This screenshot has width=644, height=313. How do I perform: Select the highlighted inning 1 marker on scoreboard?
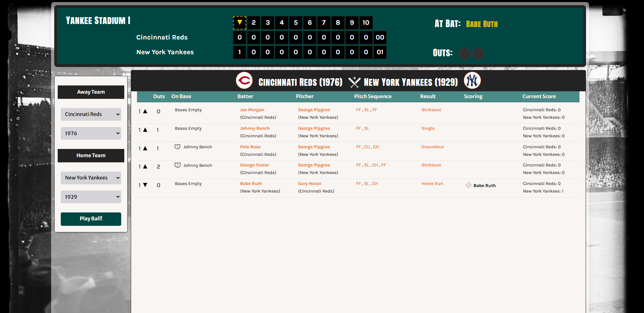tap(240, 23)
